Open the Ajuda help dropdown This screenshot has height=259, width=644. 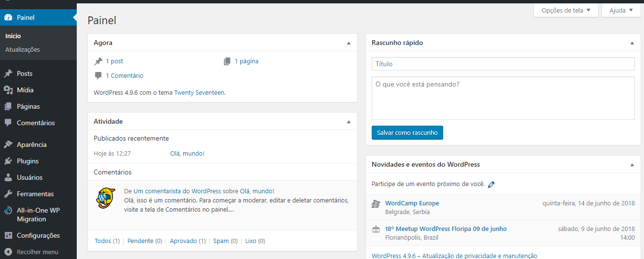pyautogui.click(x=621, y=10)
